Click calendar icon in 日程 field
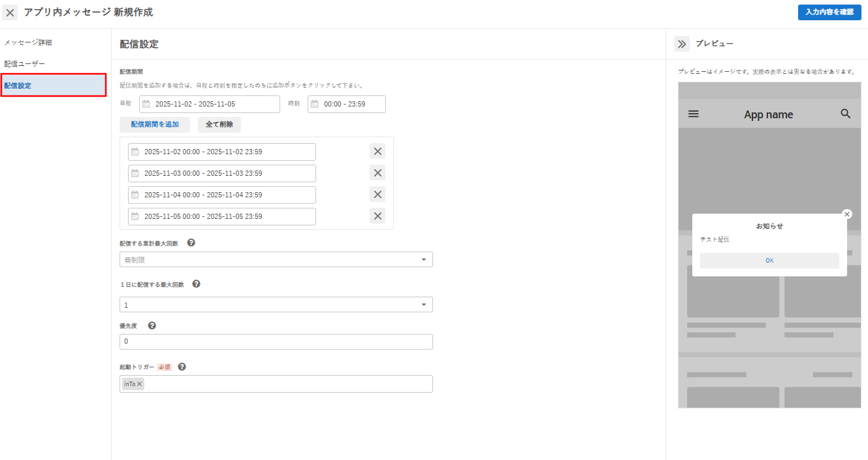868x460 pixels. [x=146, y=104]
